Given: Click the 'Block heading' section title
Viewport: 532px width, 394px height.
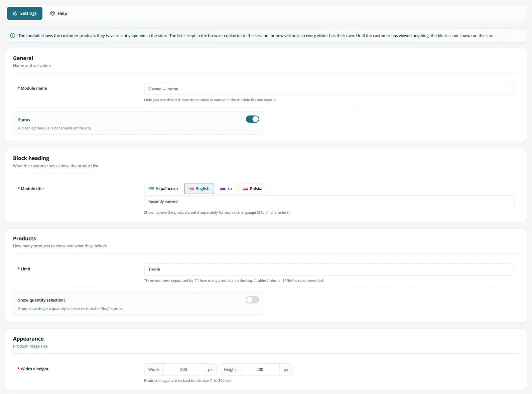Looking at the screenshot, I should click(31, 158).
